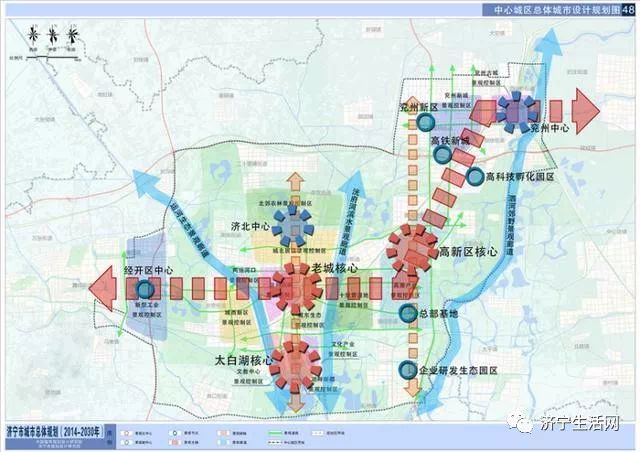Select the 企业研发生态园区 node circle
The width and height of the screenshot is (640, 452).
(406, 370)
